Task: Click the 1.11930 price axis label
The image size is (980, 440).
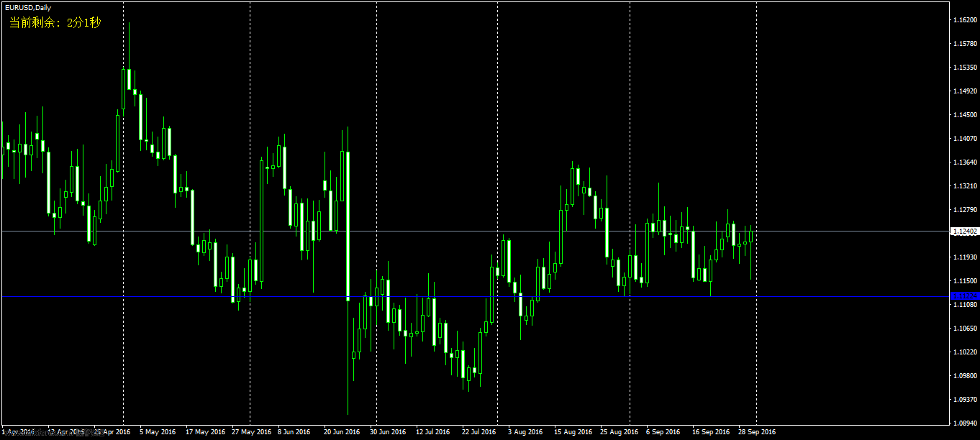Action: tap(965, 257)
